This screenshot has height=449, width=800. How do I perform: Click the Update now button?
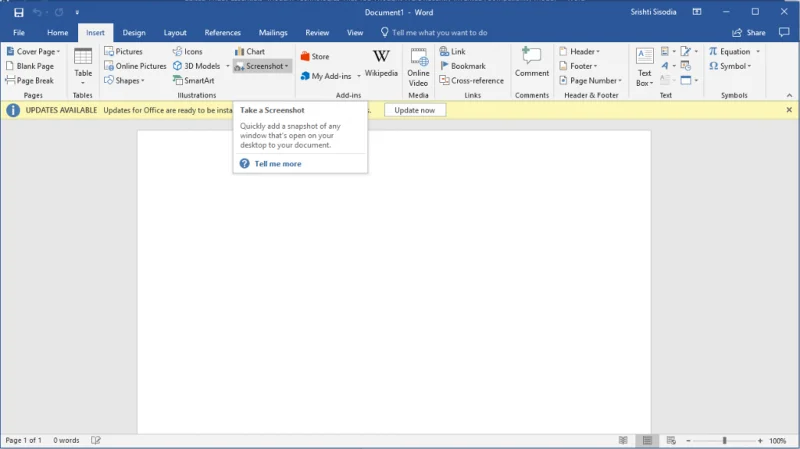pos(415,110)
